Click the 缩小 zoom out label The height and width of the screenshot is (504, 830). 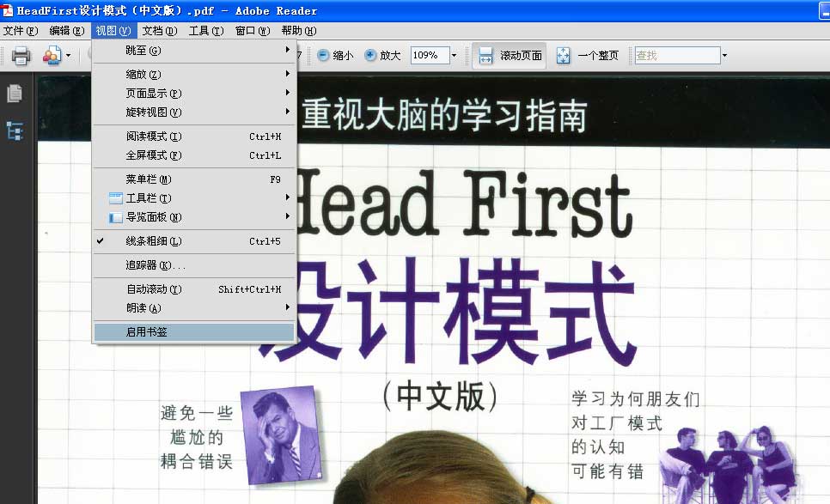pos(343,56)
